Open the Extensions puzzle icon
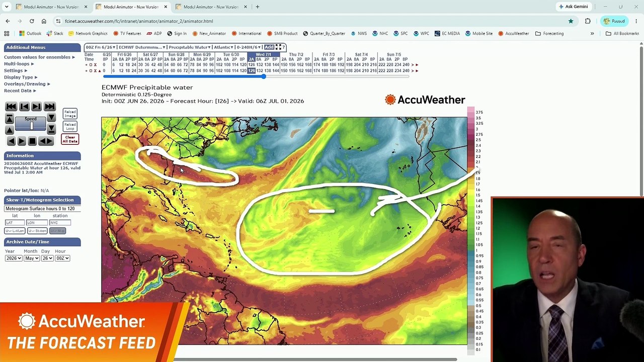Screen dimensions: 644x362 click(588, 21)
